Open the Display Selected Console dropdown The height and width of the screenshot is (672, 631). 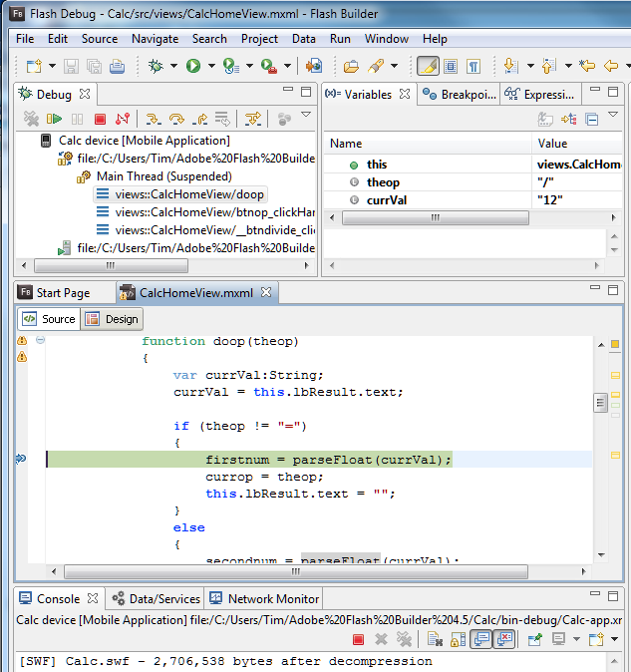(x=576, y=639)
